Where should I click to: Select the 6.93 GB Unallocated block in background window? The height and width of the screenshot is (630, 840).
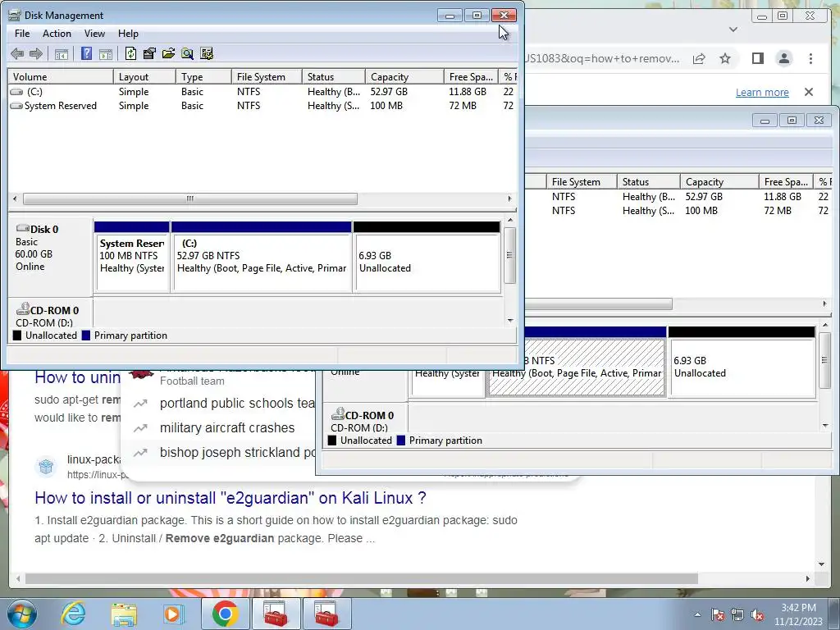(x=742, y=362)
